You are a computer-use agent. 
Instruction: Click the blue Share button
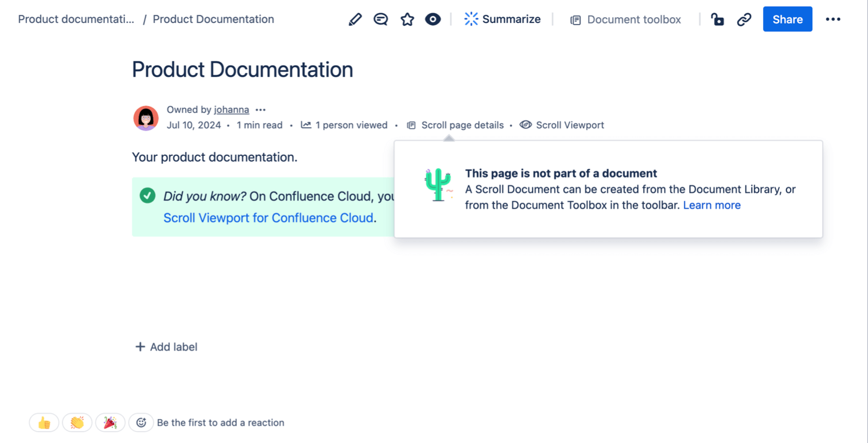[x=787, y=19]
